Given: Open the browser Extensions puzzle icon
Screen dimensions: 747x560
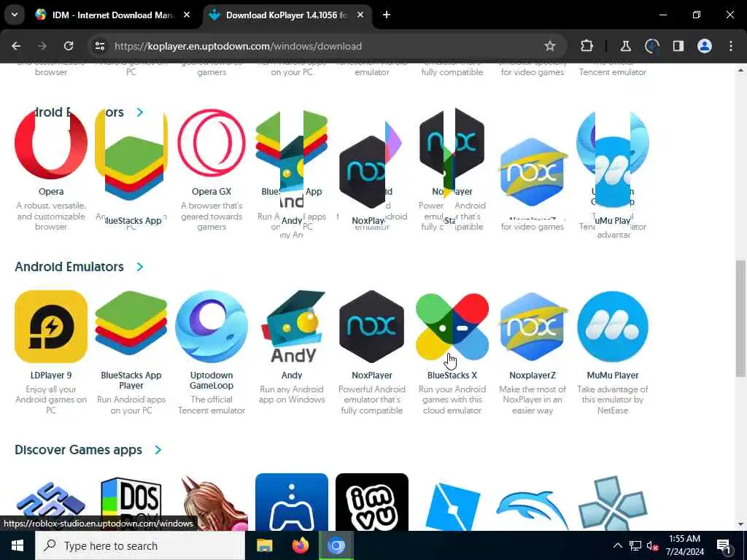Looking at the screenshot, I should [x=587, y=46].
